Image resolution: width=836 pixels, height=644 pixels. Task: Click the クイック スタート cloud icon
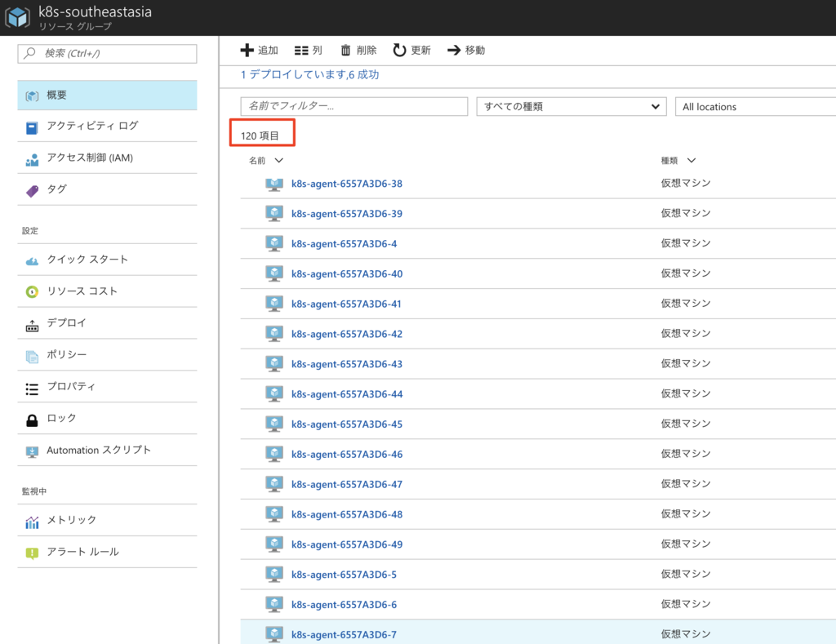[x=32, y=261]
